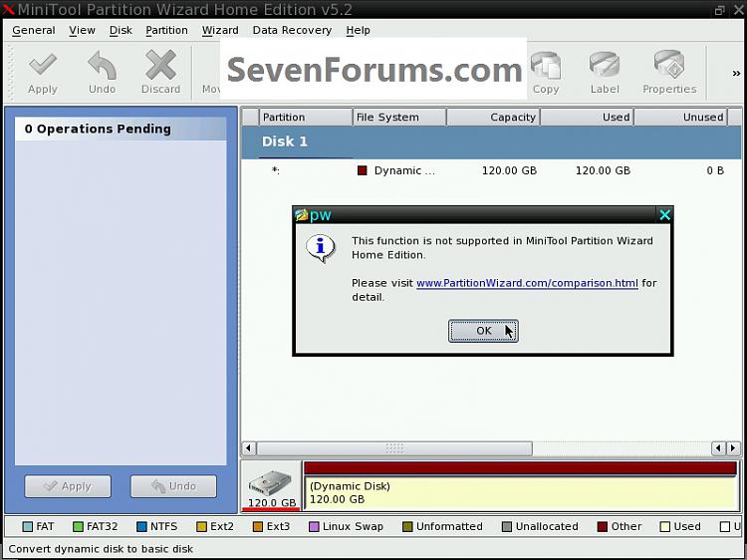Image resolution: width=747 pixels, height=560 pixels.
Task: Click the Linux Swap legend color swatch
Action: point(314,527)
